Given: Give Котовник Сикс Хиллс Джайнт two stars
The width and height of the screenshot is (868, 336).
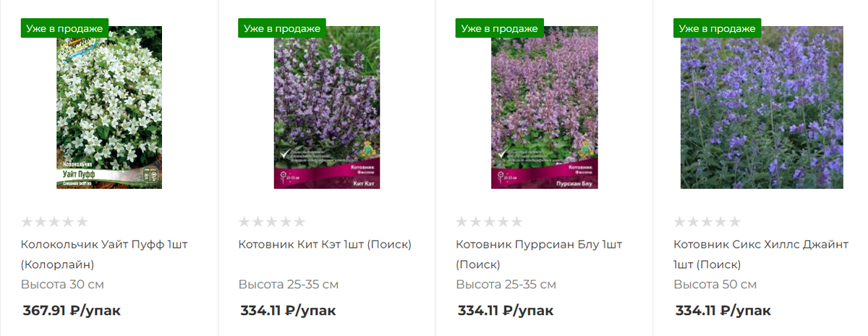Looking at the screenshot, I should point(694,222).
